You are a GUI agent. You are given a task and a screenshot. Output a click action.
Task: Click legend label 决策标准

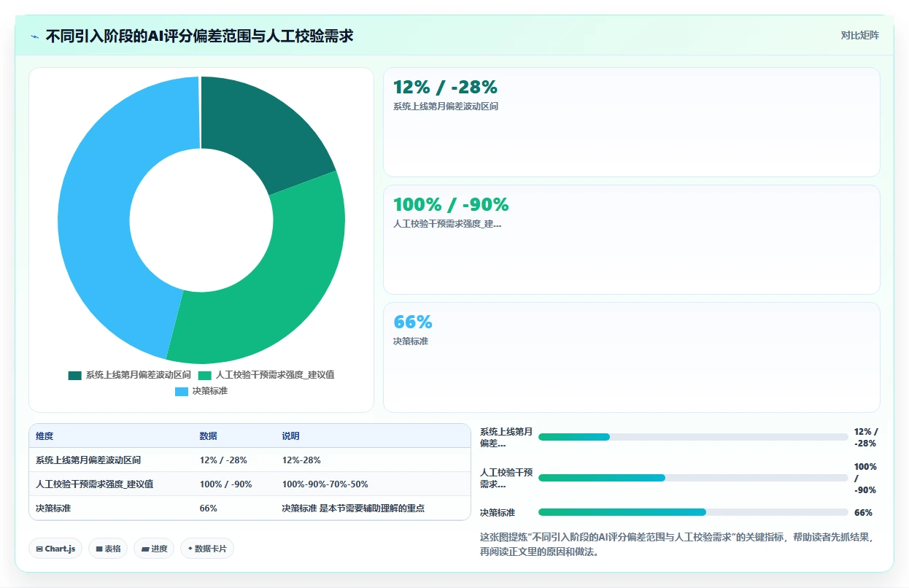(210, 392)
